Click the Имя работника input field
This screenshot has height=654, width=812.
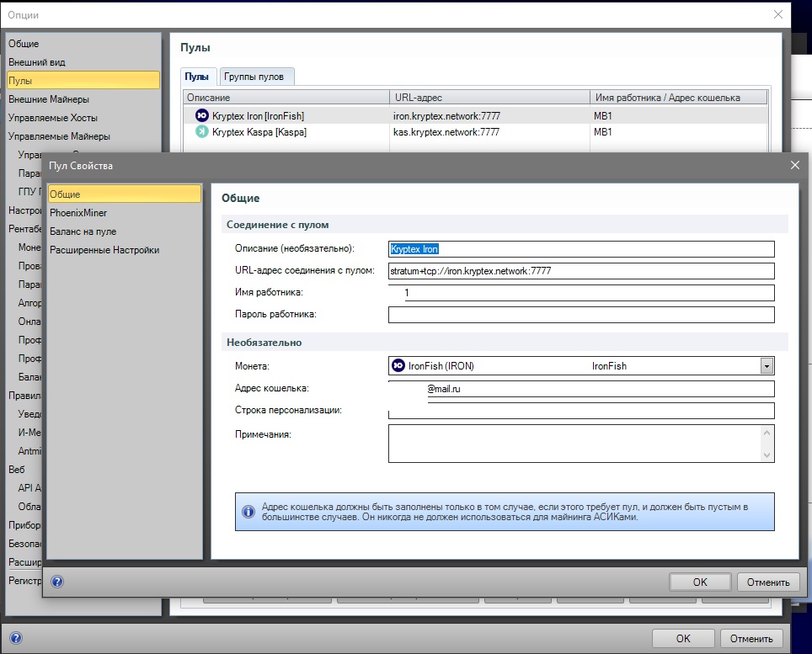[x=581, y=292]
